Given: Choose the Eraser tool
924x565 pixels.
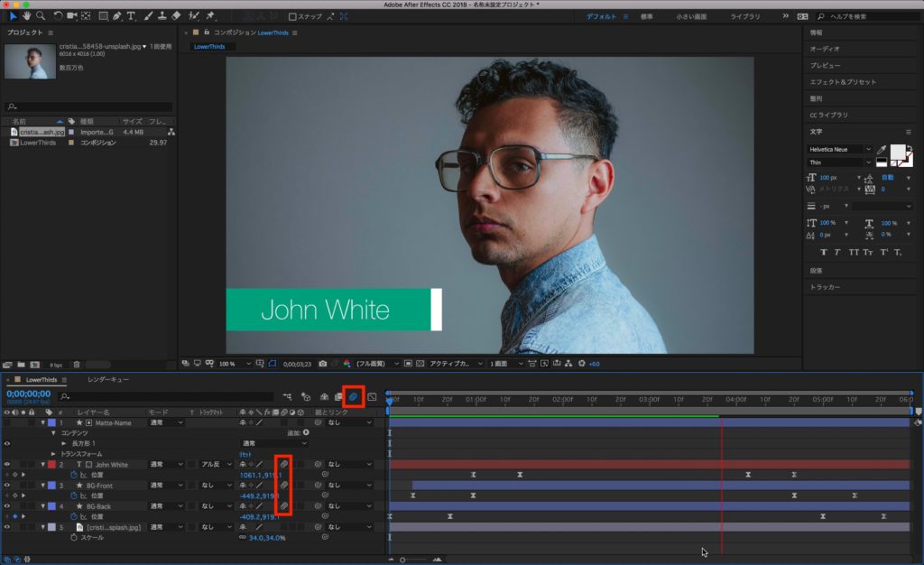Looking at the screenshot, I should tap(176, 16).
